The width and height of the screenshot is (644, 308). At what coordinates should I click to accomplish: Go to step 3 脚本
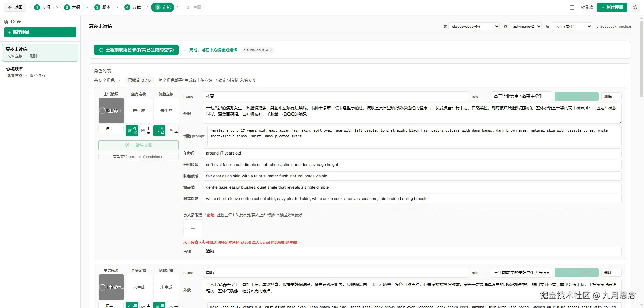click(x=103, y=7)
